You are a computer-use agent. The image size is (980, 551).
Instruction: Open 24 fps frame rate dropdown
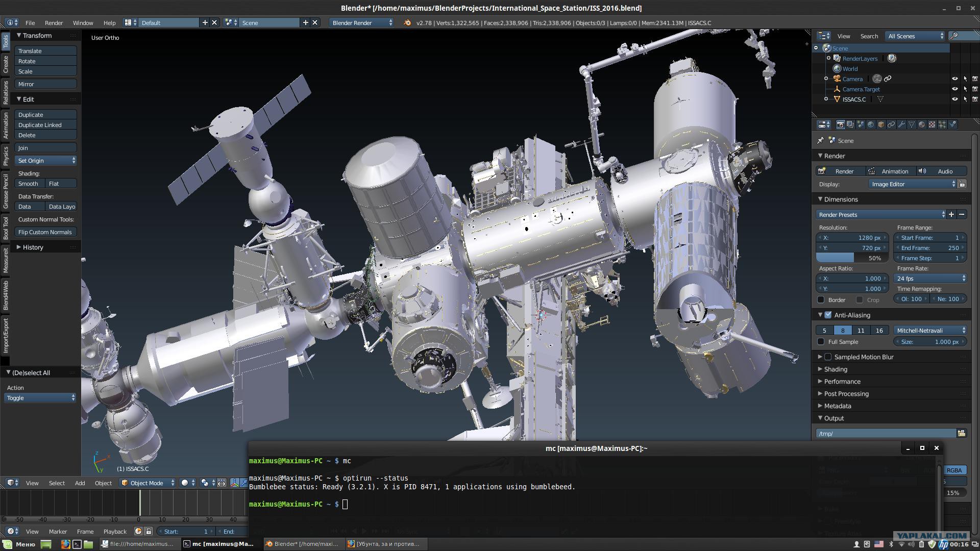pyautogui.click(x=930, y=279)
